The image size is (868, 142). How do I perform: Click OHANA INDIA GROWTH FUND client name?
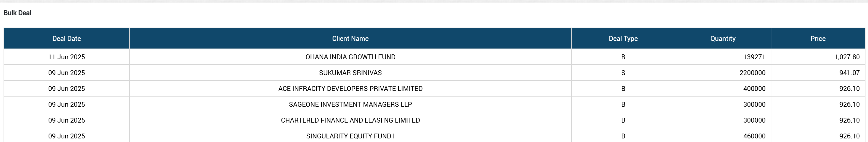[x=350, y=57]
